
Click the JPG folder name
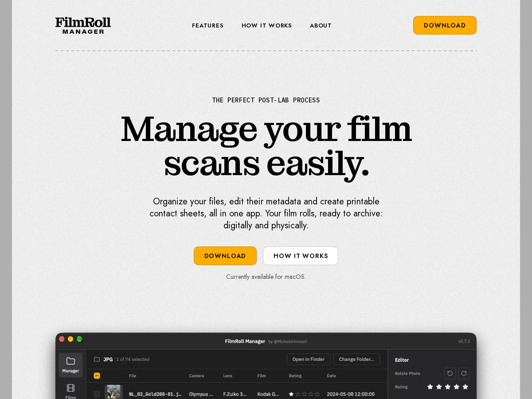pos(108,359)
